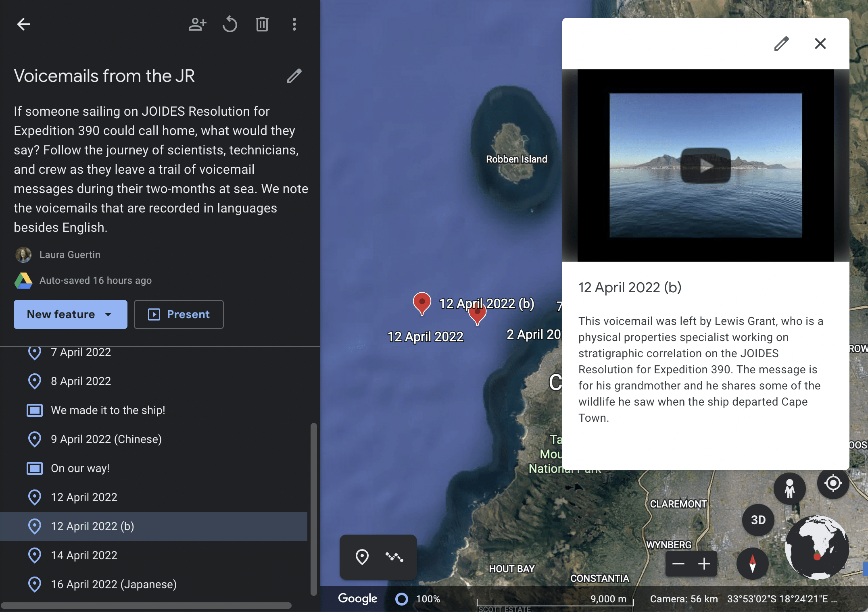The width and height of the screenshot is (868, 612).
Task: Click the red pin labeled 12 April 2022 (b)
Action: (422, 303)
